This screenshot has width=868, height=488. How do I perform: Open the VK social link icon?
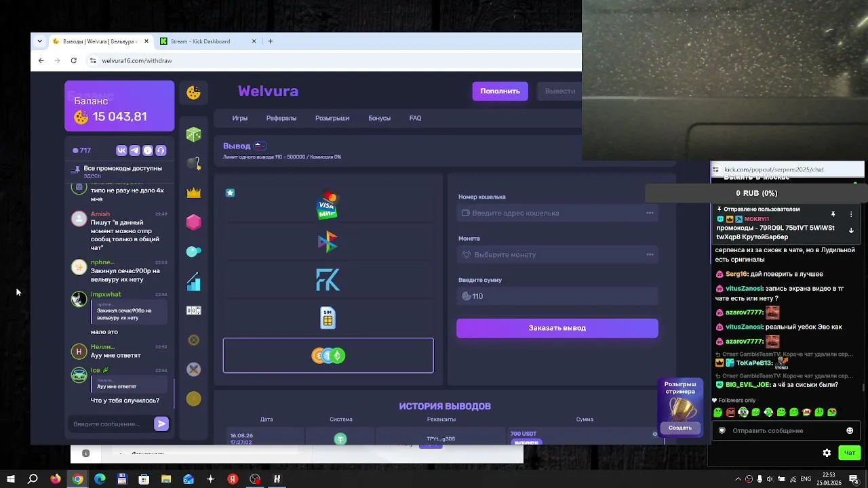pos(121,150)
